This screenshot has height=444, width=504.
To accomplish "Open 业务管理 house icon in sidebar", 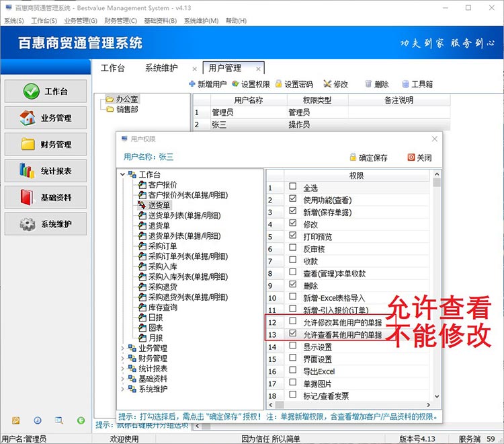I will [x=28, y=118].
